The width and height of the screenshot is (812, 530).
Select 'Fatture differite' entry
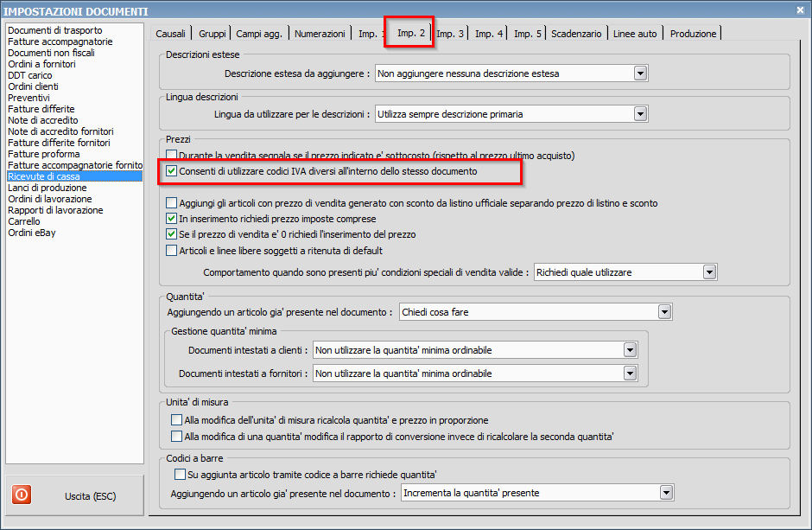[x=41, y=109]
